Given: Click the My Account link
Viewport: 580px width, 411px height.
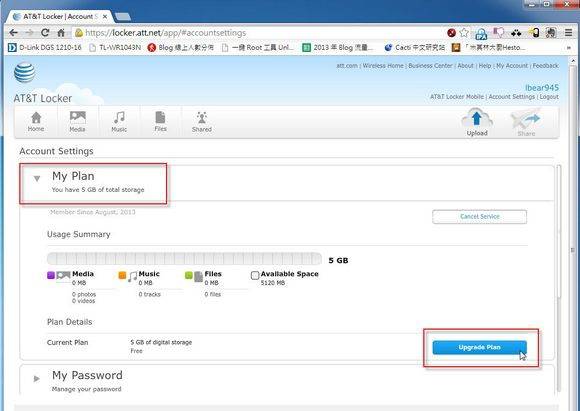Looking at the screenshot, I should [512, 66].
